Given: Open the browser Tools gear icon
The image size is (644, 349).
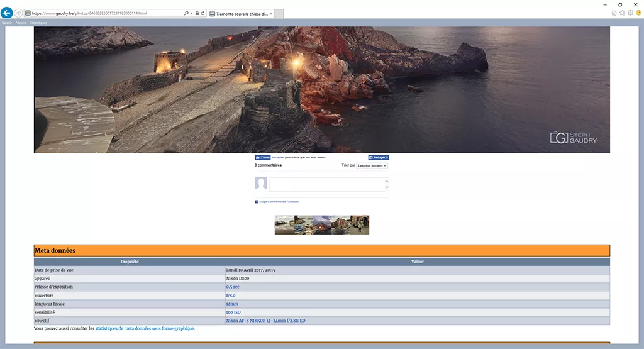Looking at the screenshot, I should coord(630,13).
